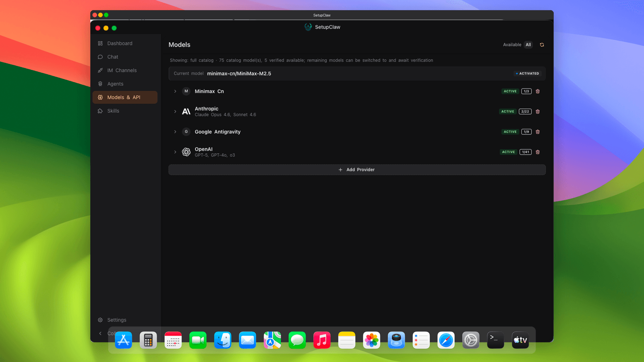This screenshot has height=362, width=644.
Task: Click the Anthropic logo icon
Action: click(186, 111)
